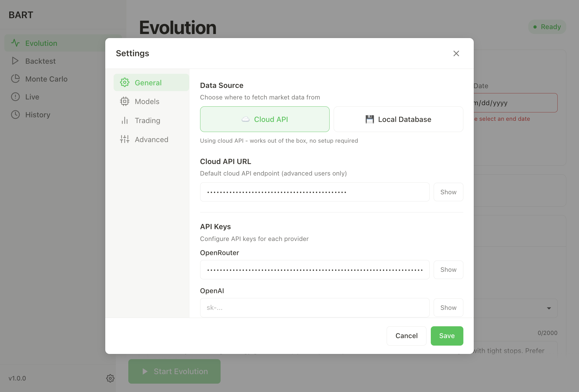Click the Advanced sliders icon
Screen dimensions: 579x392
click(x=125, y=140)
